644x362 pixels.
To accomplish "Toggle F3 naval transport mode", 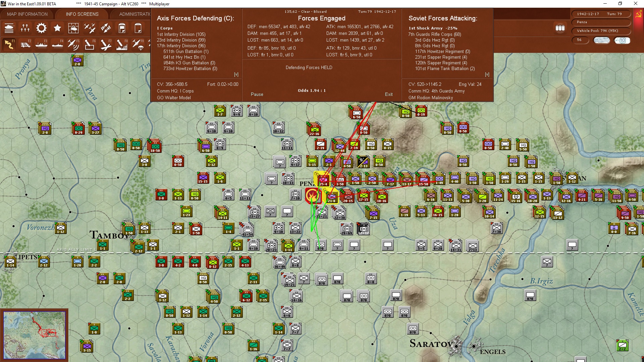I will click(42, 44).
